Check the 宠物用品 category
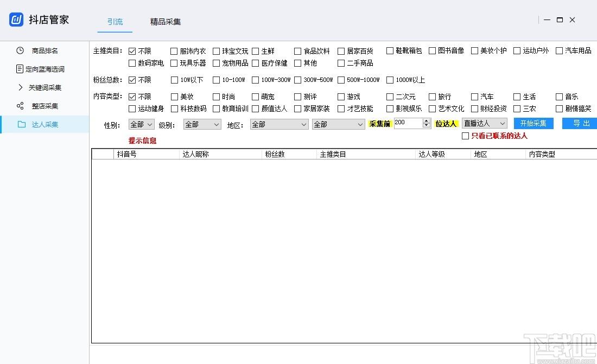The width and height of the screenshot is (597, 364). click(216, 63)
